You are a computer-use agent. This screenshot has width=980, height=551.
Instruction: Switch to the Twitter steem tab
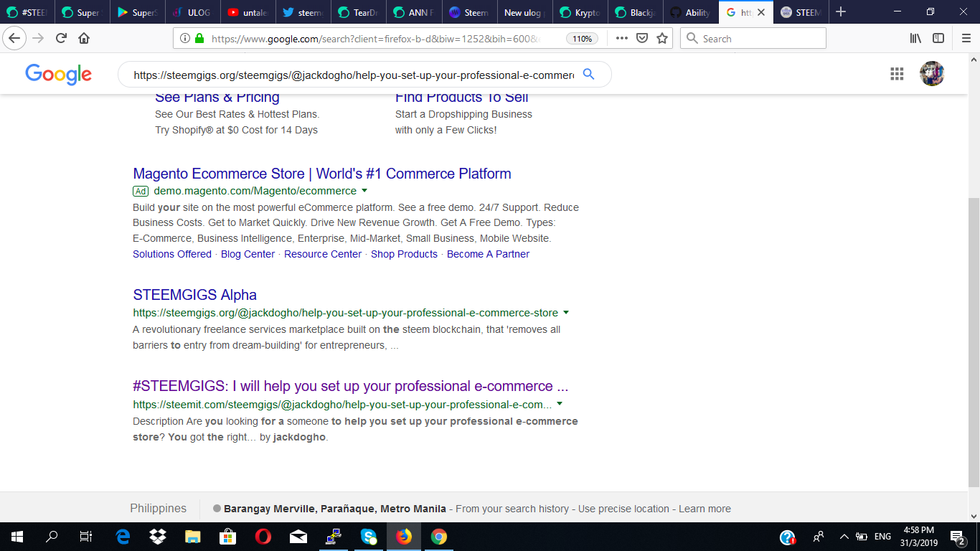304,12
